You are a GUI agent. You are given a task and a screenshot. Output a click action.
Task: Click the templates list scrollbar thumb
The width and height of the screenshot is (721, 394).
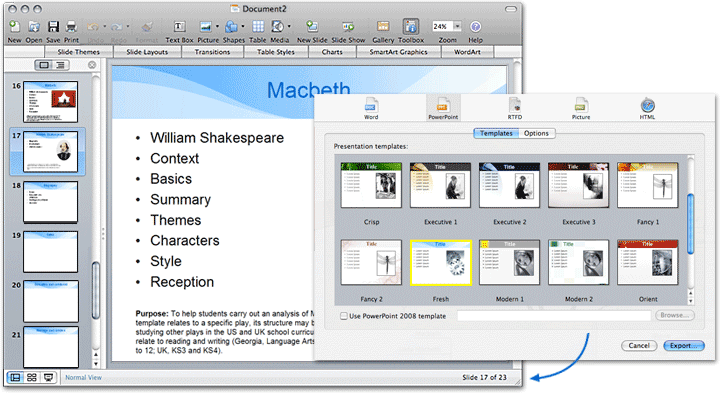tap(690, 224)
